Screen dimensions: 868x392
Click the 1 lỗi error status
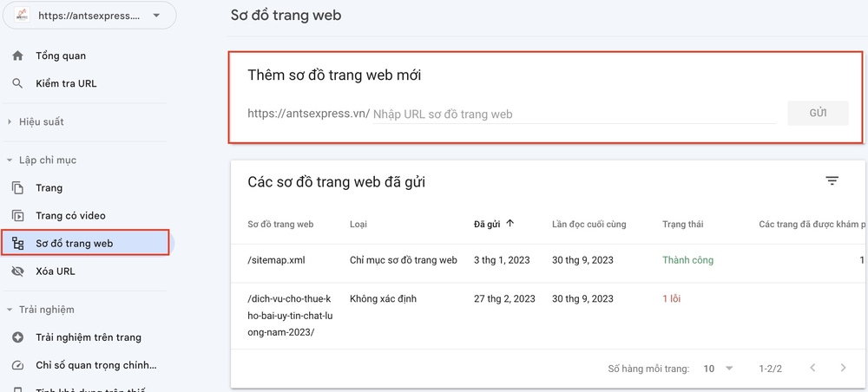pyautogui.click(x=672, y=299)
